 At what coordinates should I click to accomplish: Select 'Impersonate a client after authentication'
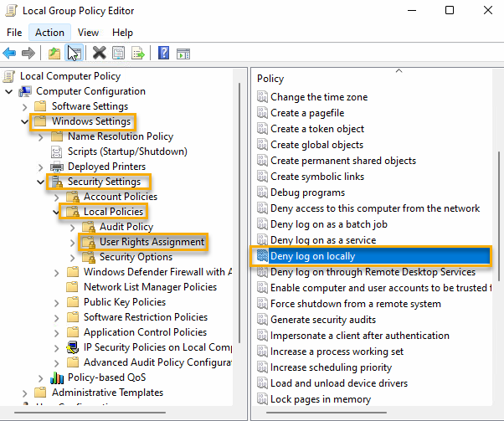[x=360, y=336]
